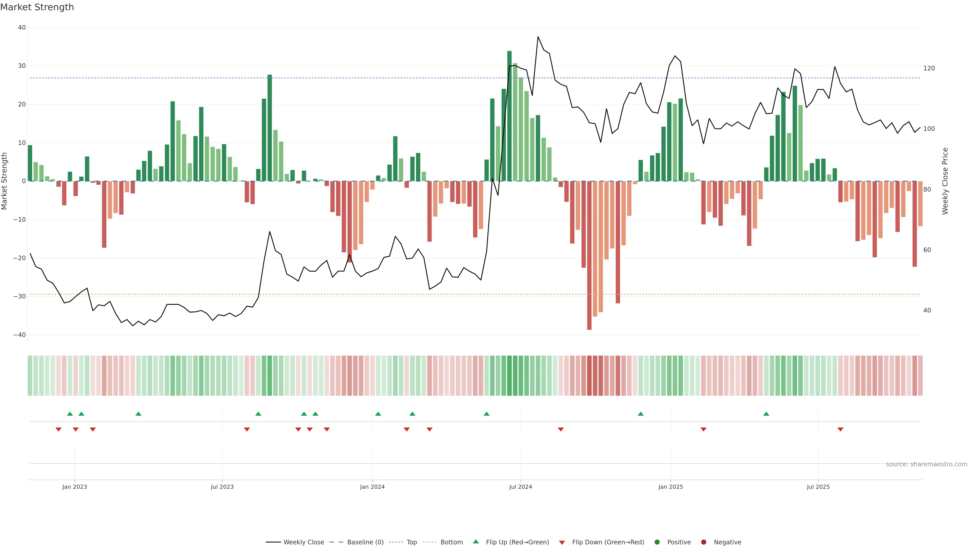Click Weekly Close Price right axis title
Image resolution: width=980 pixels, height=551 pixels.
[x=945, y=181]
